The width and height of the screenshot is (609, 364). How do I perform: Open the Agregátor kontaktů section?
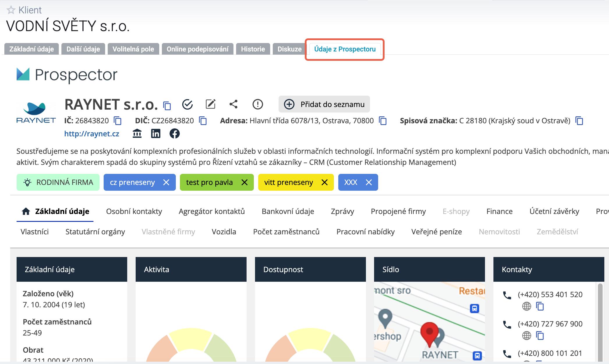pyautogui.click(x=212, y=211)
